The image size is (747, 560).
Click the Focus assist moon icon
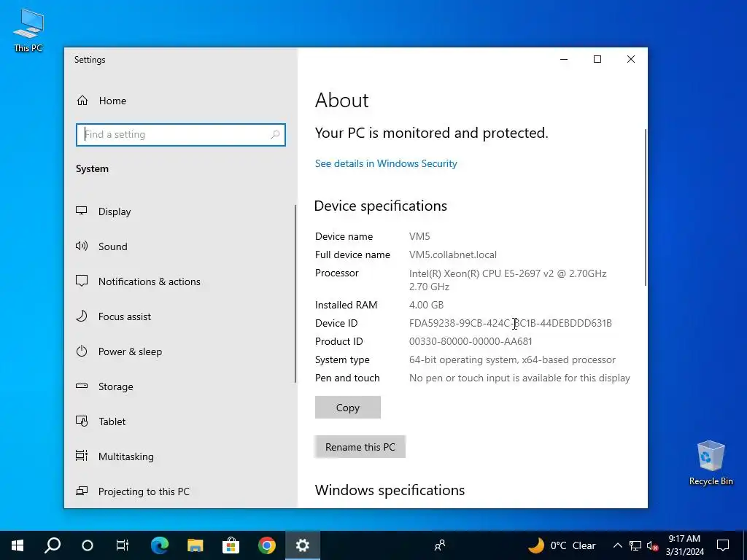click(82, 316)
